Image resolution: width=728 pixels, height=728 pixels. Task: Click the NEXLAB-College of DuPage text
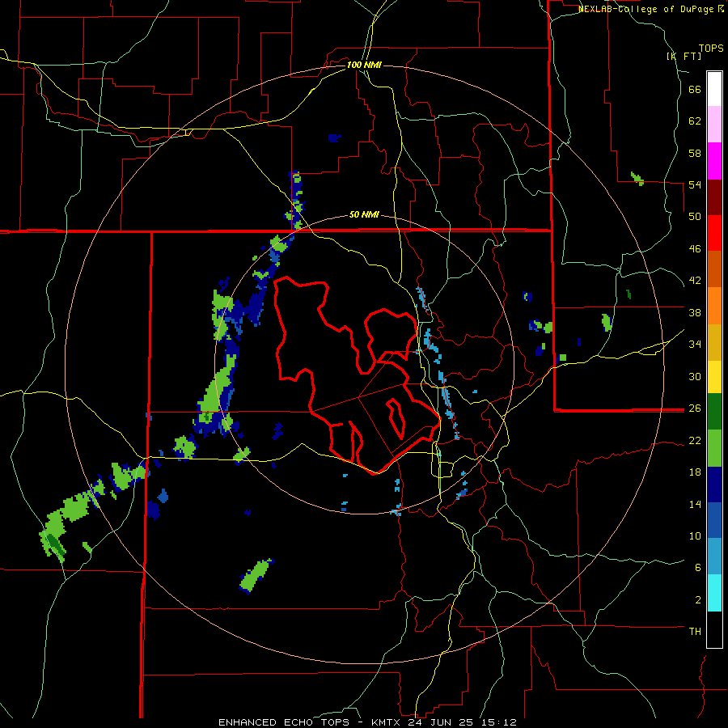coord(645,9)
